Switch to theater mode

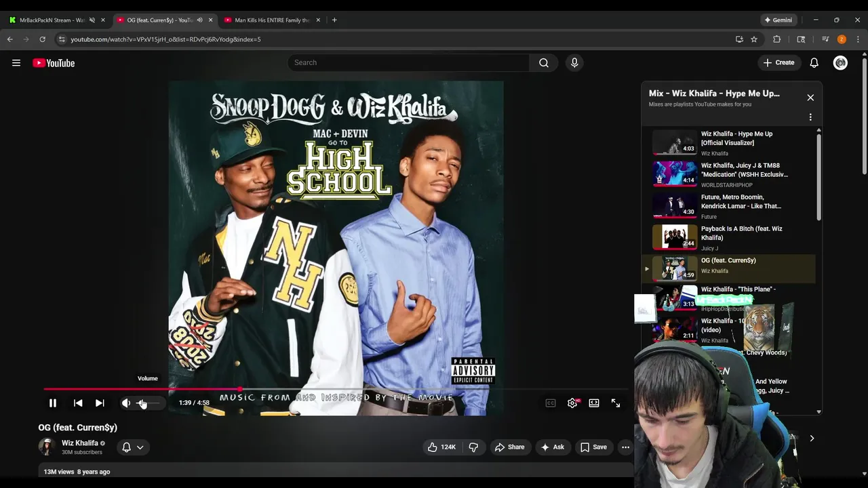[594, 403]
